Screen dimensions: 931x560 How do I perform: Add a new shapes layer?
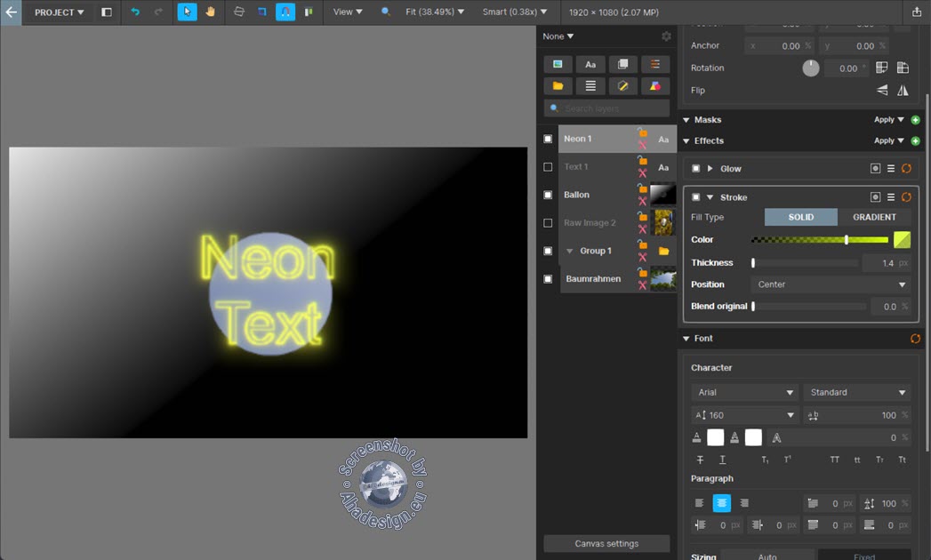pos(655,86)
